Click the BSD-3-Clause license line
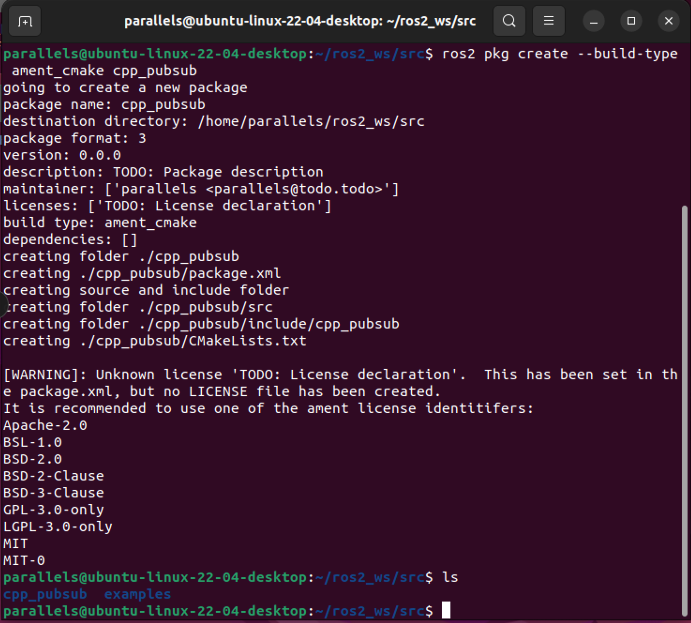 click(53, 492)
